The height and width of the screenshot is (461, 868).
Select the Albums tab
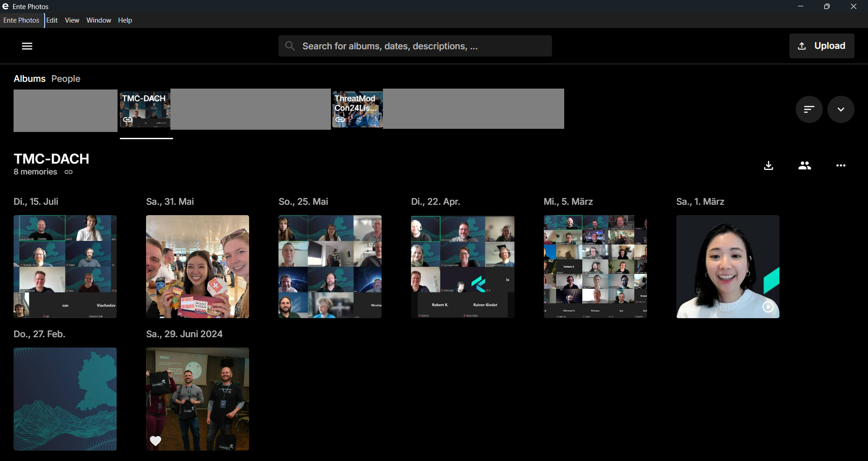tap(29, 79)
